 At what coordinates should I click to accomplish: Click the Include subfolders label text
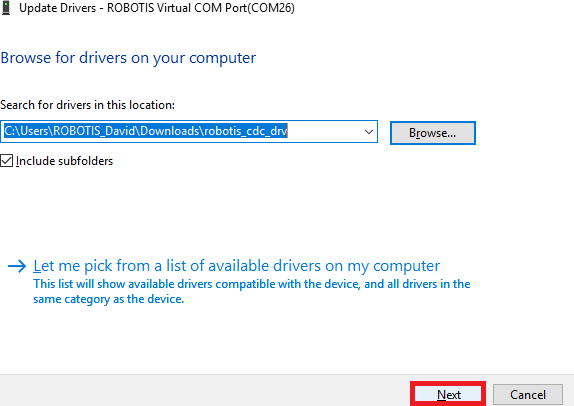[64, 161]
